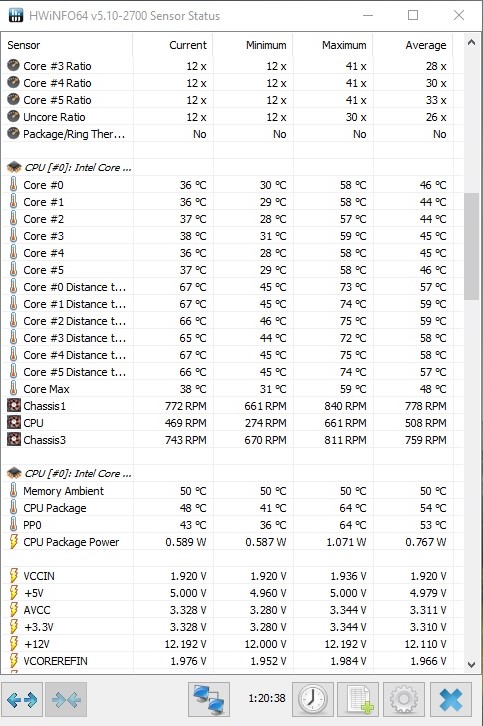The image size is (483, 726).
Task: Click the scrollbar down arrow
Action: tap(471, 665)
